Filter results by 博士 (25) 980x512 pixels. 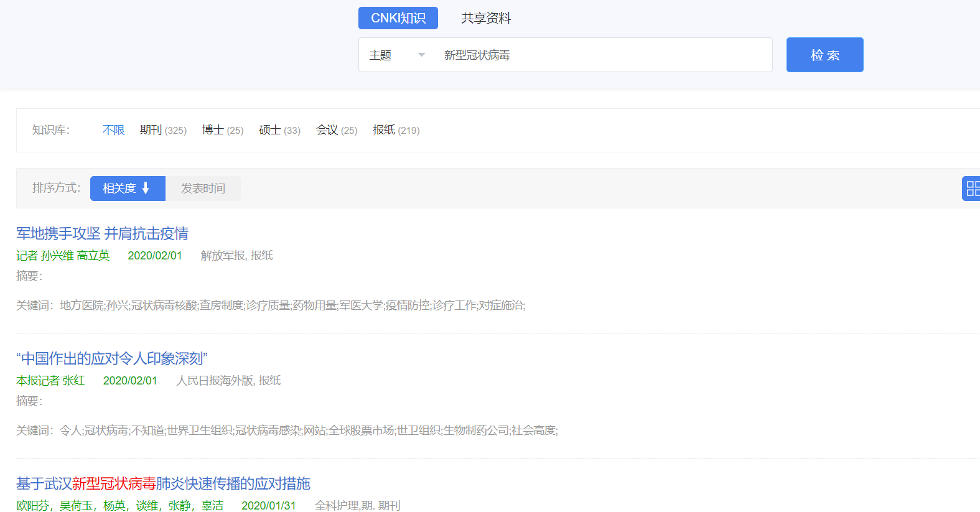(222, 130)
